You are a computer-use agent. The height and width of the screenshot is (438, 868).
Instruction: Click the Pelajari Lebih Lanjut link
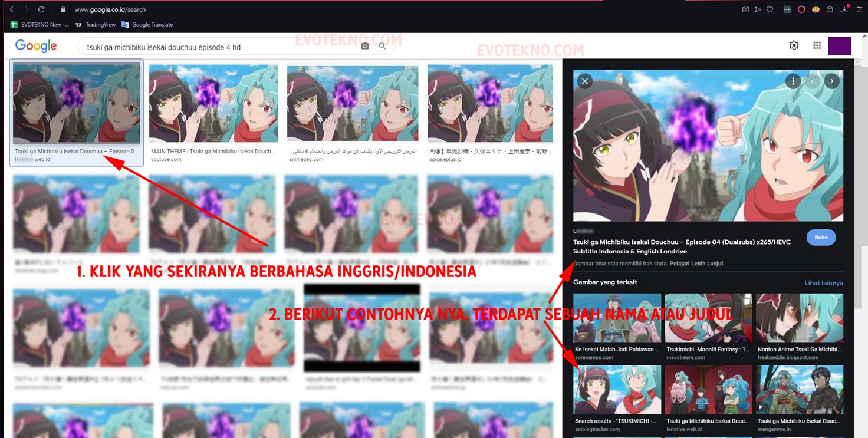[701, 264]
